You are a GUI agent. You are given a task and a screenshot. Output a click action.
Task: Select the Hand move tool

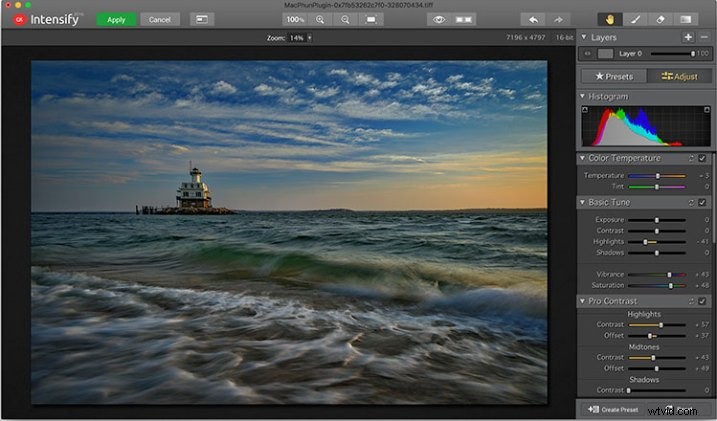tap(610, 20)
